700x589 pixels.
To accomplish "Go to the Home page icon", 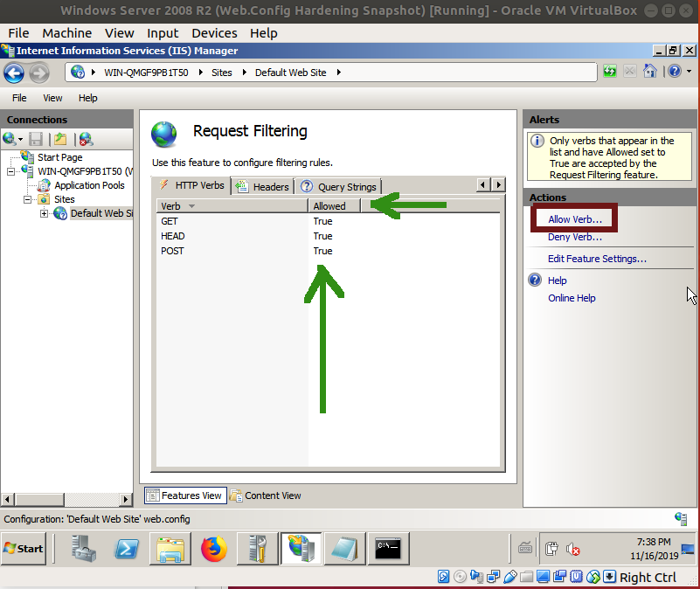I will [650, 71].
